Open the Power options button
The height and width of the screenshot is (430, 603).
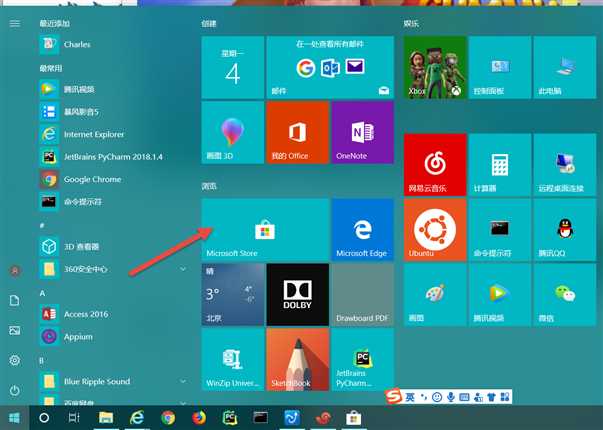(15, 390)
